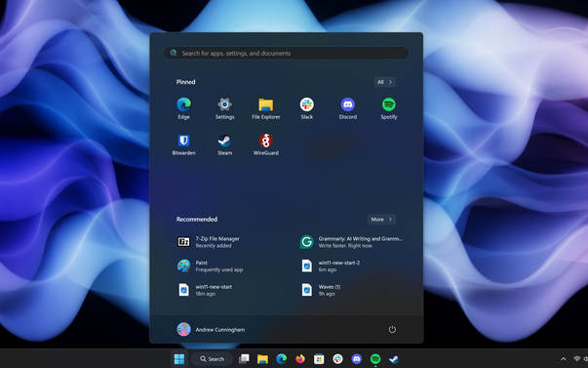Launch Discord from the Pinned grid
Image resolution: width=588 pixels, height=368 pixels.
click(x=347, y=108)
